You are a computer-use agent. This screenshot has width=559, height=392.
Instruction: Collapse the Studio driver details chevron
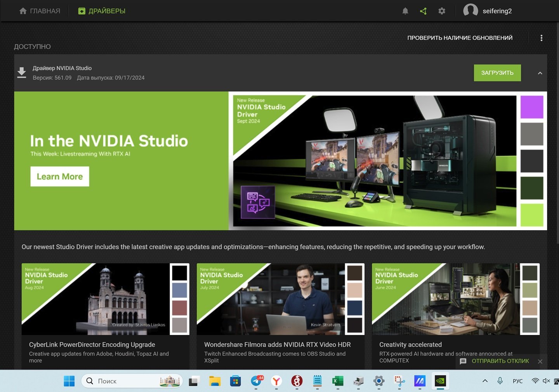tap(540, 73)
